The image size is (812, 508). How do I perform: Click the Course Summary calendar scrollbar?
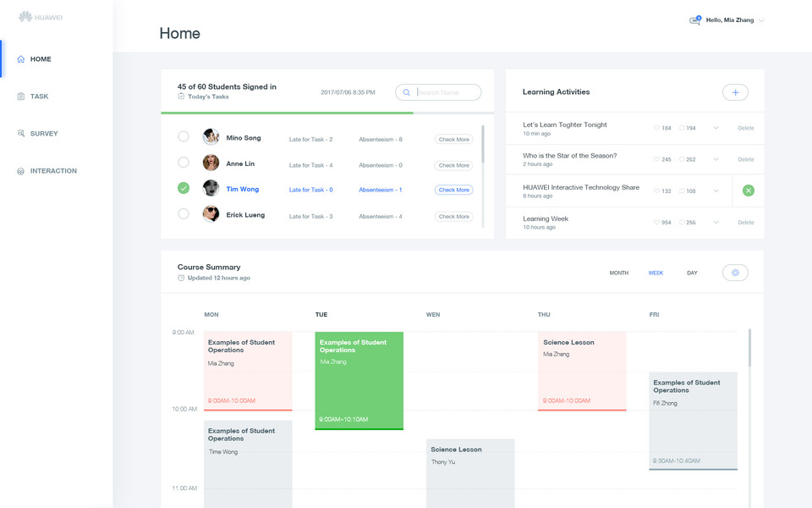749,348
